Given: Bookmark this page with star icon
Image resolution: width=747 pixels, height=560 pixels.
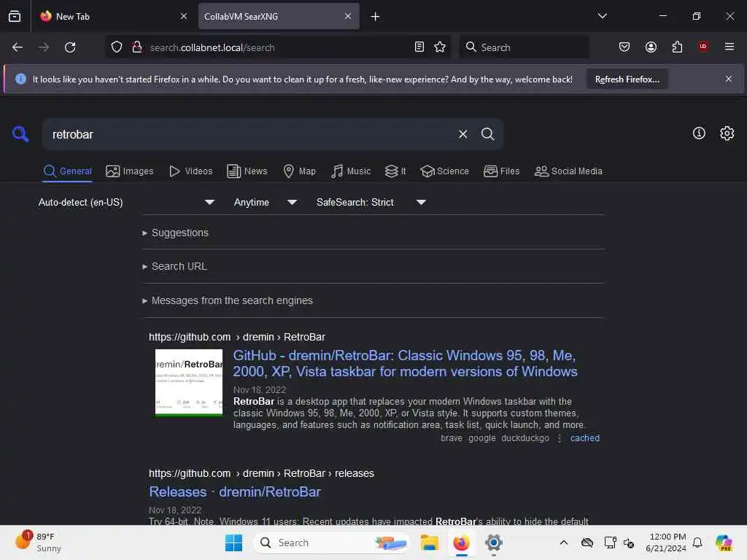Looking at the screenshot, I should (440, 47).
